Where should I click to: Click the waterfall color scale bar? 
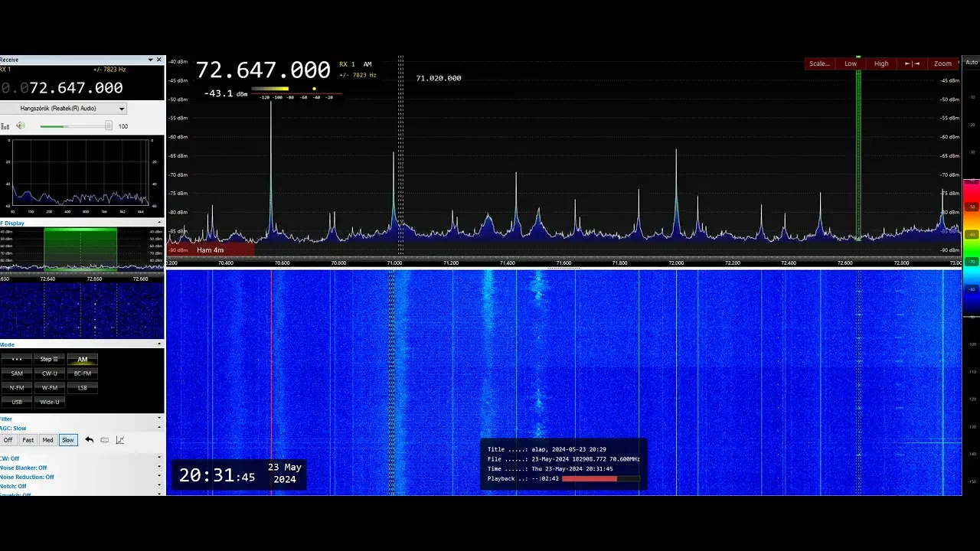pyautogui.click(x=972, y=249)
